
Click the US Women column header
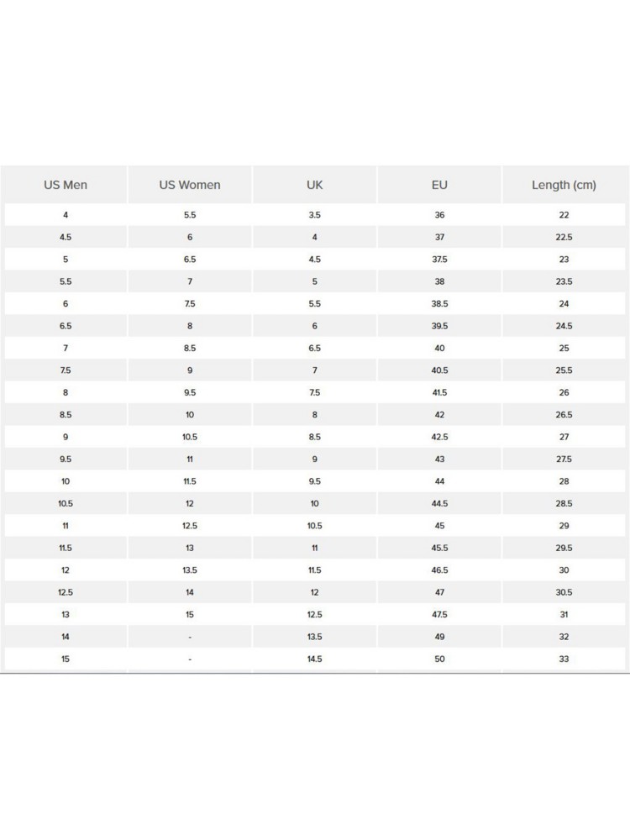click(x=190, y=185)
